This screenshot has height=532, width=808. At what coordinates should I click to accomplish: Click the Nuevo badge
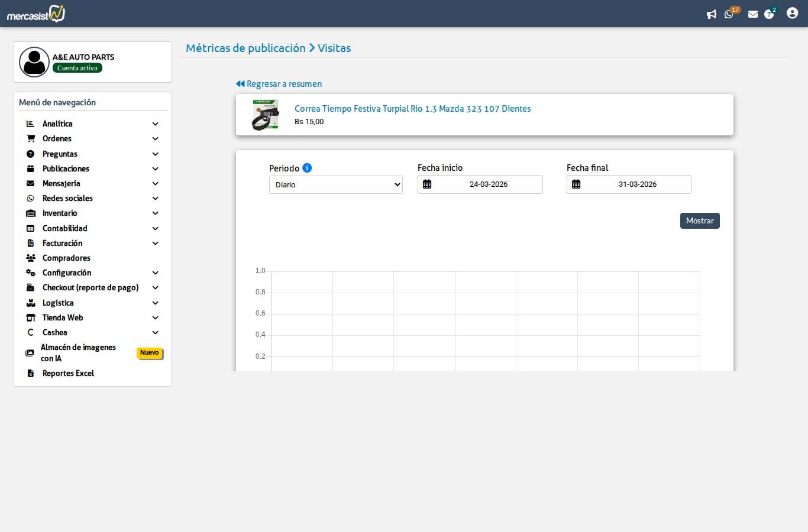[x=150, y=353]
